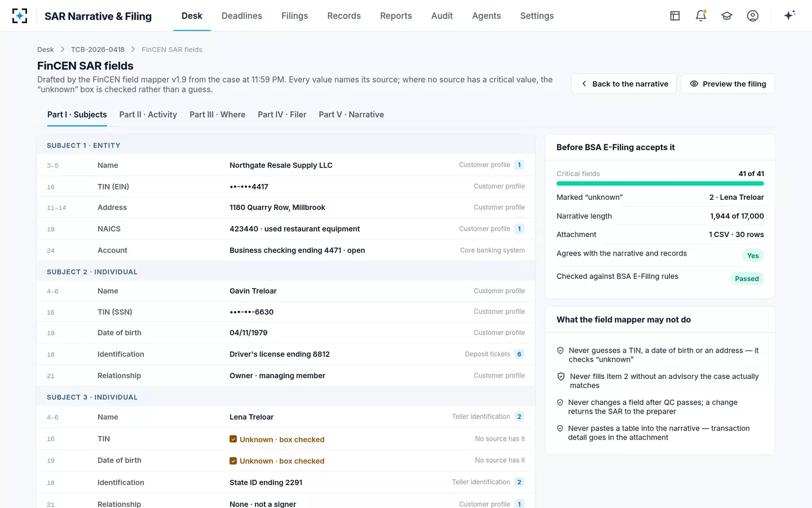Open the Records menu
Image resolution: width=812 pixels, height=508 pixels.
pyautogui.click(x=344, y=16)
